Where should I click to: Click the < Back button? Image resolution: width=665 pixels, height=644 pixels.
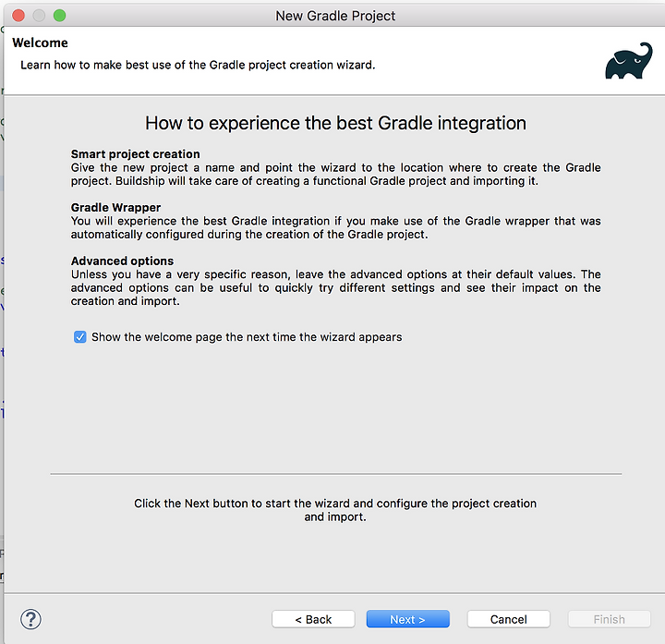[313, 619]
